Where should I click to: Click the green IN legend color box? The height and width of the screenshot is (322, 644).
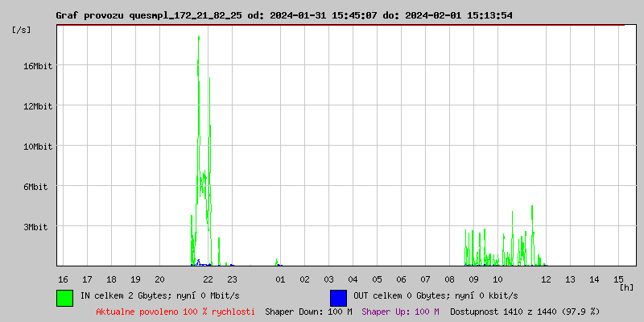pos(64,297)
